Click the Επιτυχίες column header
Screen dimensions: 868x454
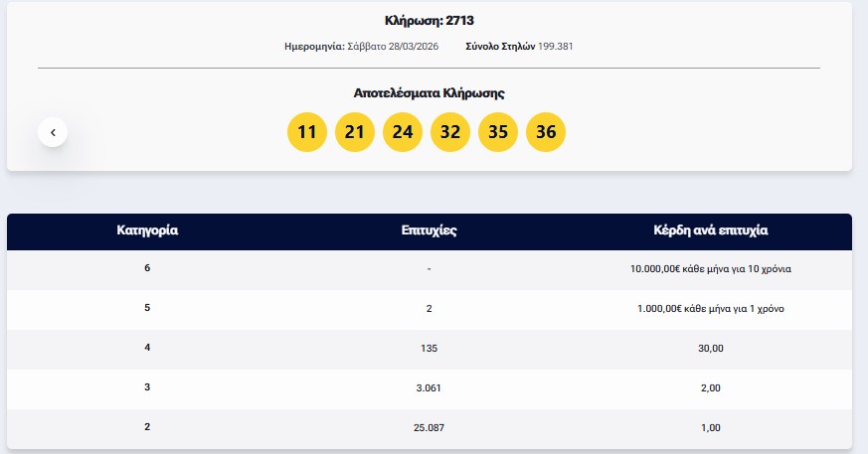429,230
